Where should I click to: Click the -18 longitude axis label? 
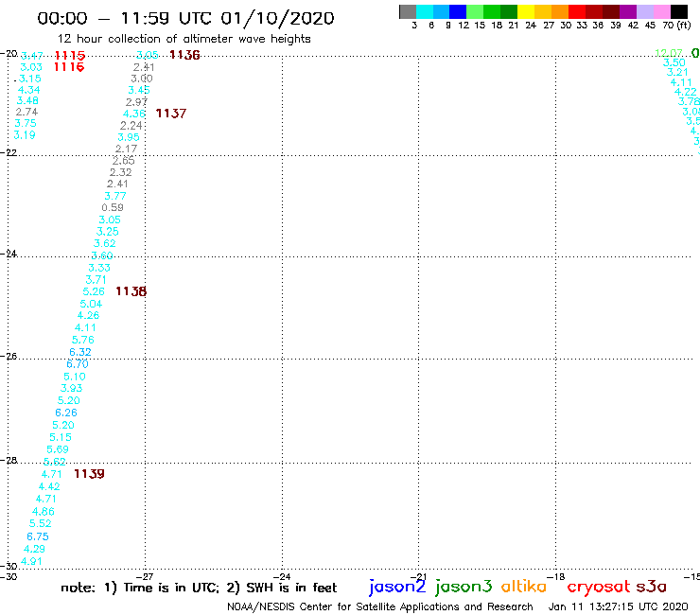(x=556, y=576)
